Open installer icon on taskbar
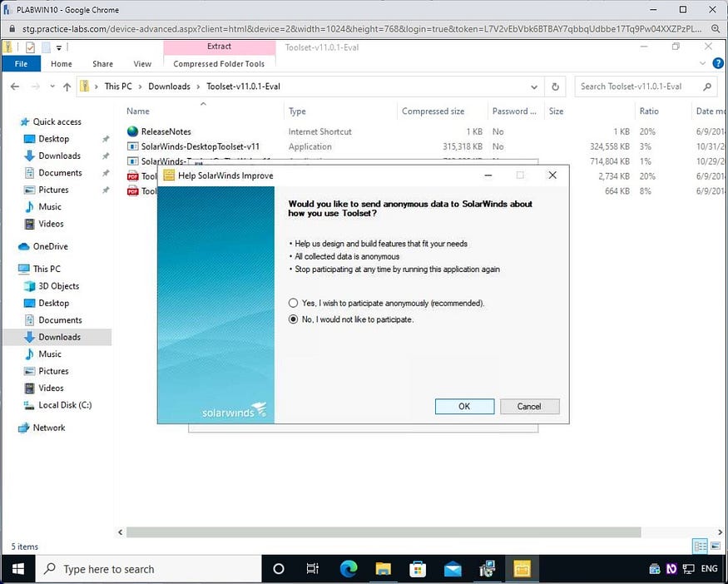Screen dimensions: 728x584 (487, 569)
